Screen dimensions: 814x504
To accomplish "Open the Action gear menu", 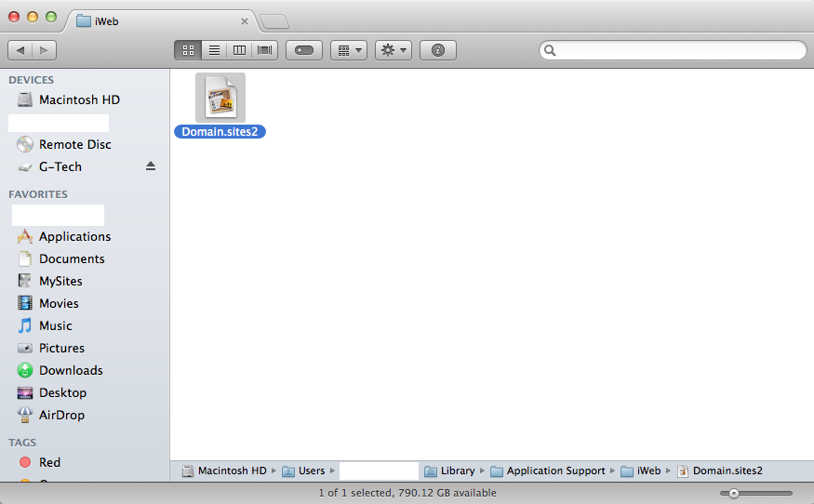I will pyautogui.click(x=394, y=50).
